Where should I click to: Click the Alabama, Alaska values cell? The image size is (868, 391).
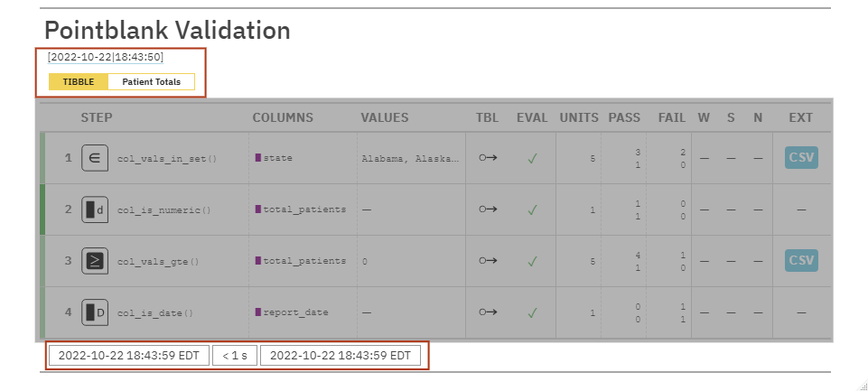(410, 158)
